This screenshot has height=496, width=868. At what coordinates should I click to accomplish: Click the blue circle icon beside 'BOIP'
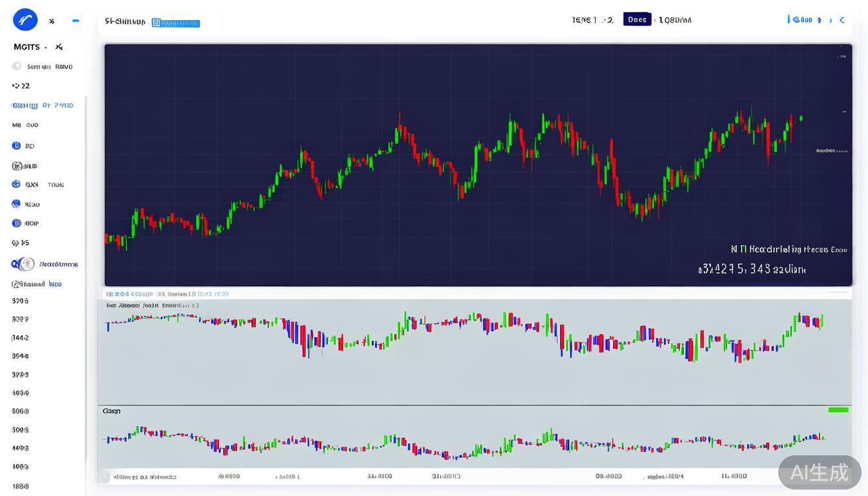click(16, 223)
